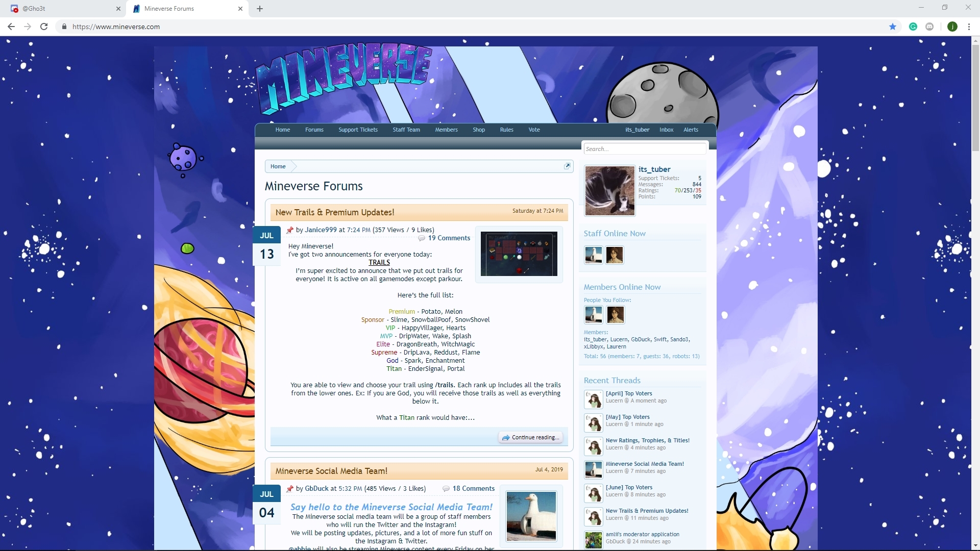The height and width of the screenshot is (551, 980).
Task: Open Mineverse Social Media Team! recent thread
Action: tap(645, 464)
